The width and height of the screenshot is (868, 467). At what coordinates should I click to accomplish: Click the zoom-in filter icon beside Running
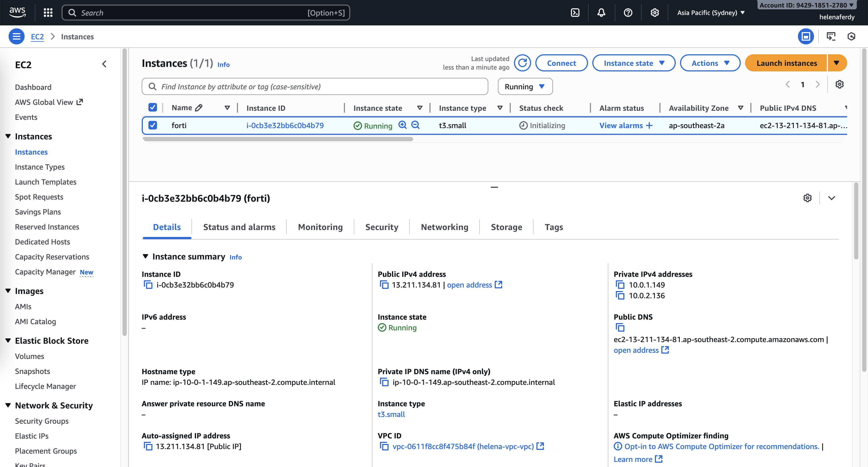(x=402, y=125)
